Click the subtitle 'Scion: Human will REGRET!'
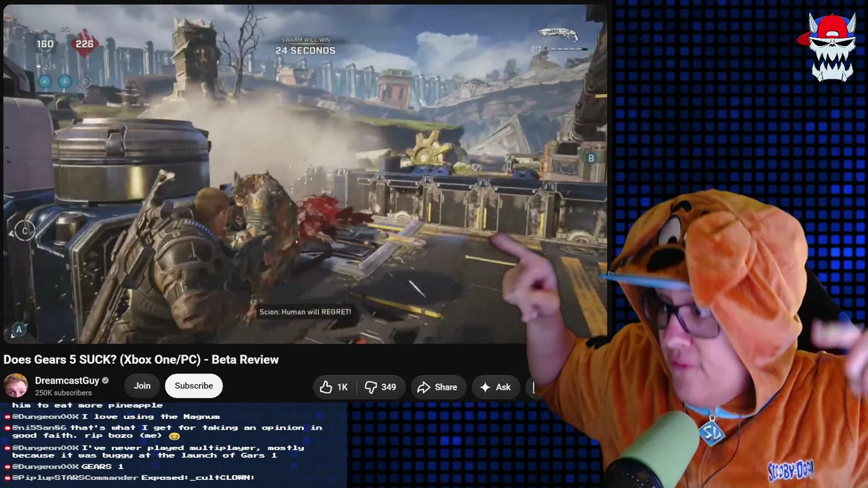This screenshot has height=488, width=868. (x=305, y=312)
